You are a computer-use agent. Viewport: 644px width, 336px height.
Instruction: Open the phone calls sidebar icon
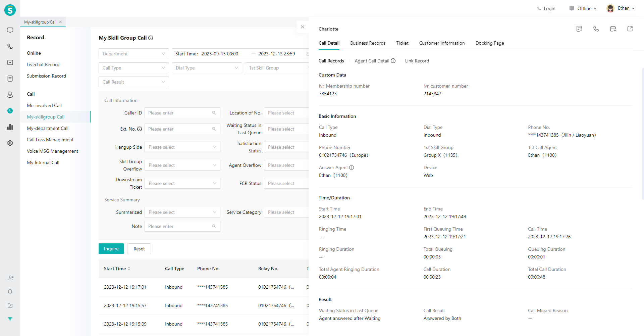click(10, 46)
